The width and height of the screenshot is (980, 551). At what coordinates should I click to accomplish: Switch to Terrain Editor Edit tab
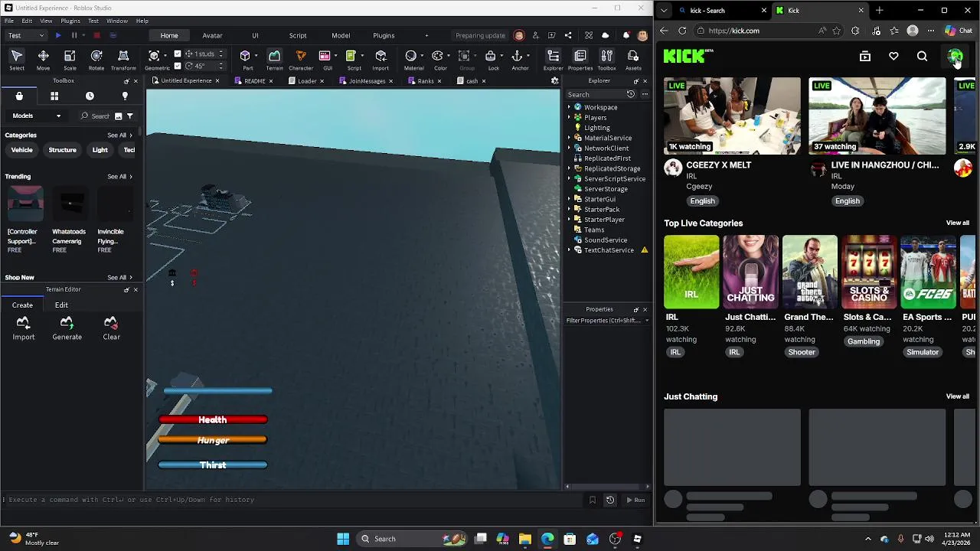tap(61, 305)
